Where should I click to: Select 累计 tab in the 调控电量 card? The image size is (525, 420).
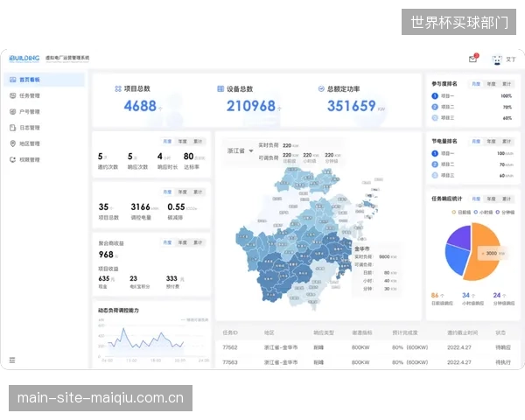coord(198,192)
